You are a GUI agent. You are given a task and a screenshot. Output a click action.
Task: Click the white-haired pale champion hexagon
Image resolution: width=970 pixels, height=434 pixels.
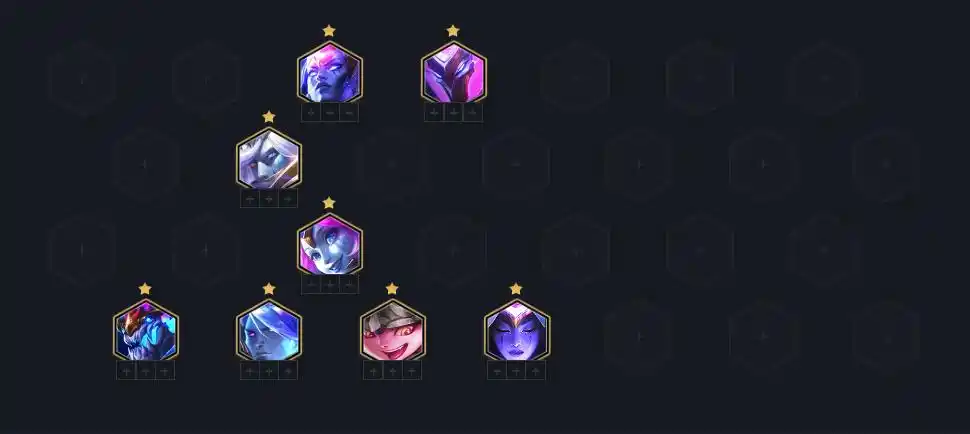tap(268, 159)
